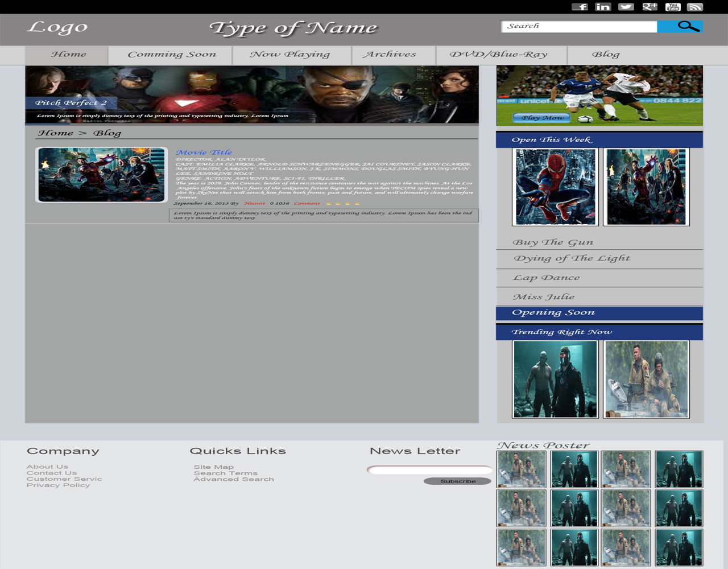This screenshot has height=569, width=728.
Task: Click the Logo in the header
Action: 57,27
